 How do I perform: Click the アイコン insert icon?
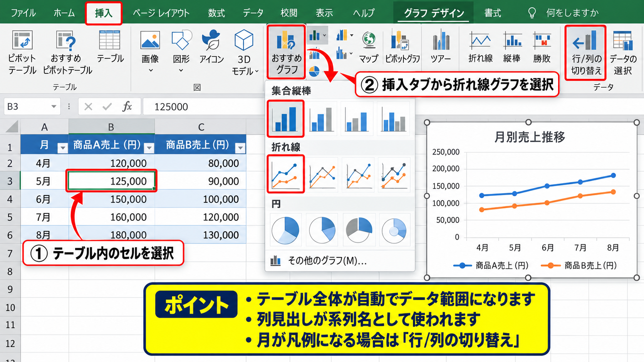tap(211, 47)
